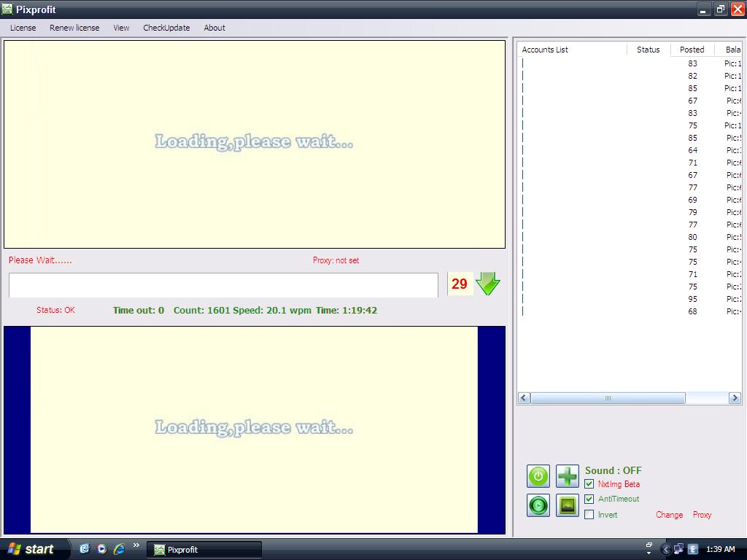747x560 pixels.
Task: Sort by Accounts List column header
Action: 572,50
